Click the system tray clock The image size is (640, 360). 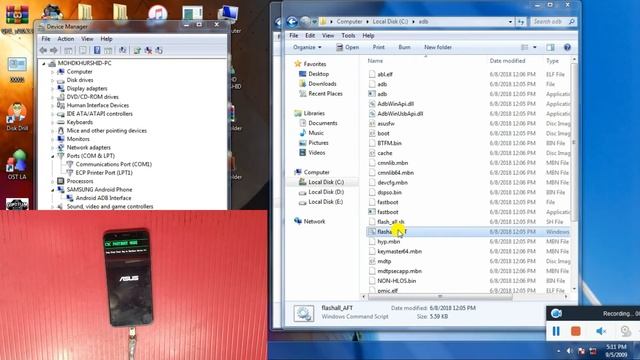point(616,351)
